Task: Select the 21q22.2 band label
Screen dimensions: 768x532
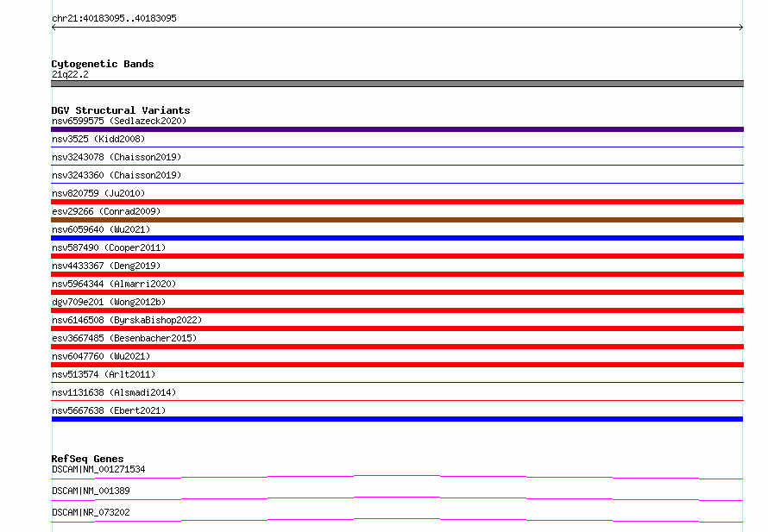Action: (x=70, y=74)
